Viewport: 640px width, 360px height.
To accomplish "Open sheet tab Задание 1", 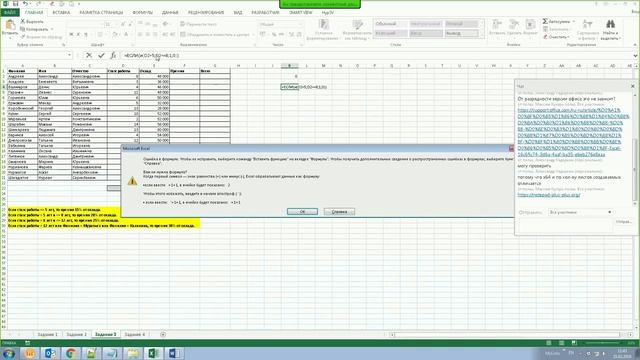I will [x=47, y=334].
